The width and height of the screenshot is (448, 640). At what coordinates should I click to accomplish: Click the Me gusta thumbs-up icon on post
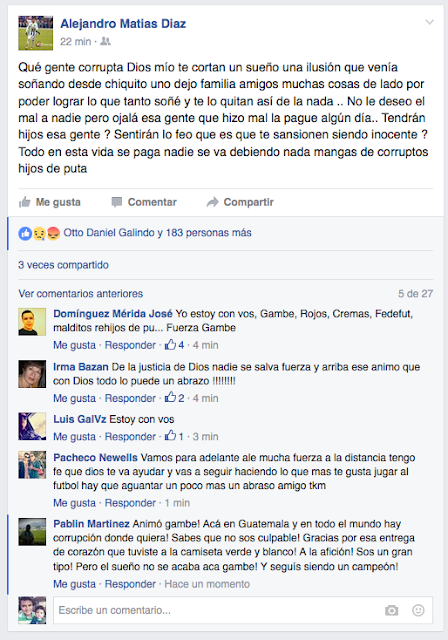point(24,202)
